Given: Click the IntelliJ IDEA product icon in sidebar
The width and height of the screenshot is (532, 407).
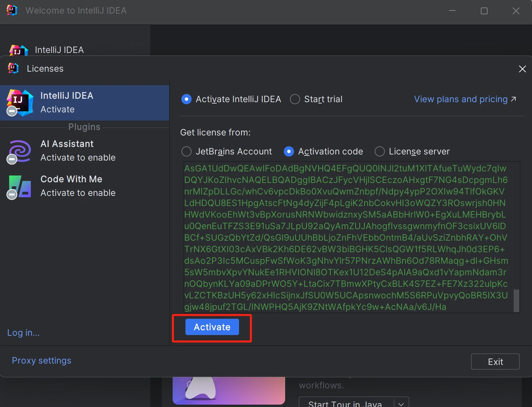Looking at the screenshot, I should pyautogui.click(x=20, y=102).
